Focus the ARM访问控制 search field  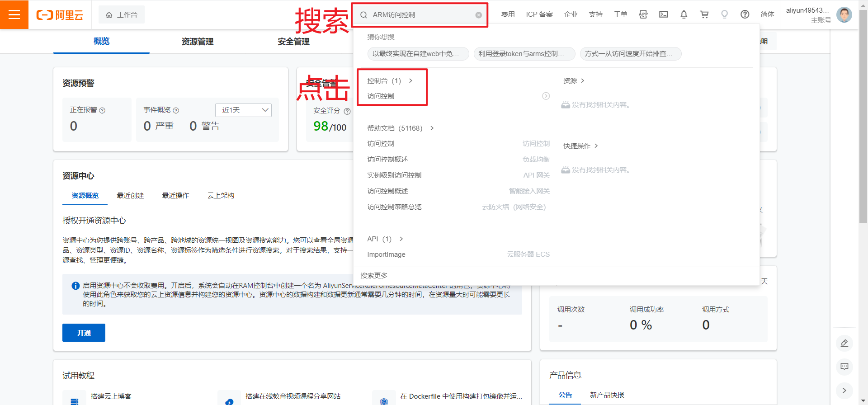[x=420, y=15]
